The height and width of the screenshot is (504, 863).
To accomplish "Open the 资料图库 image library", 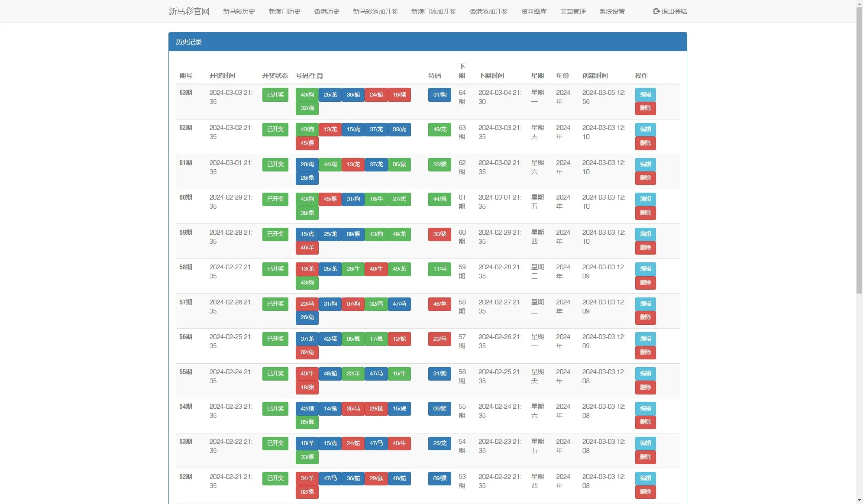I will point(534,12).
